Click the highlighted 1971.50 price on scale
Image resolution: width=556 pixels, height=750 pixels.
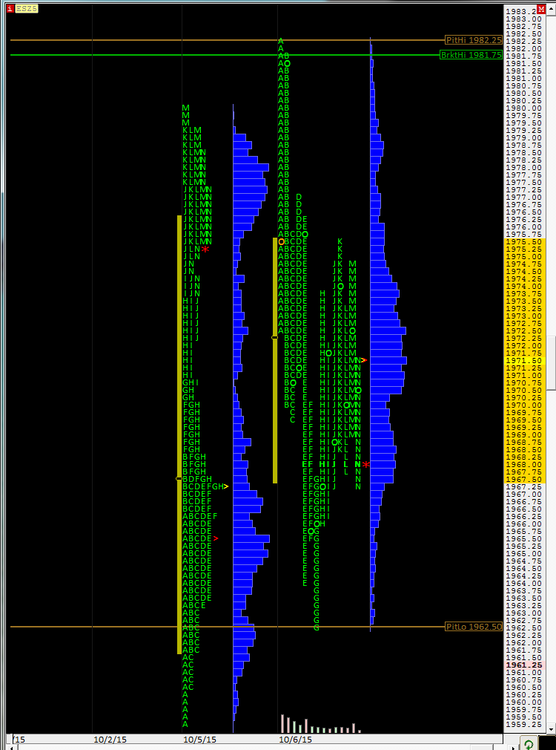coord(524,361)
